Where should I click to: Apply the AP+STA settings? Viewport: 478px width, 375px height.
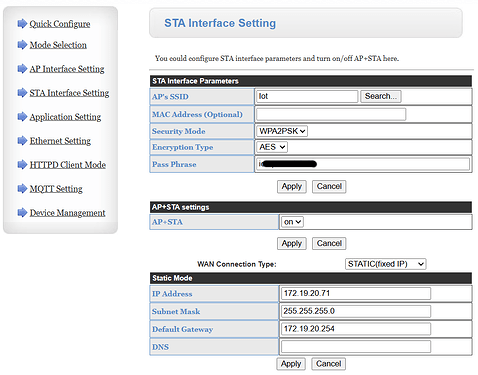pyautogui.click(x=292, y=243)
